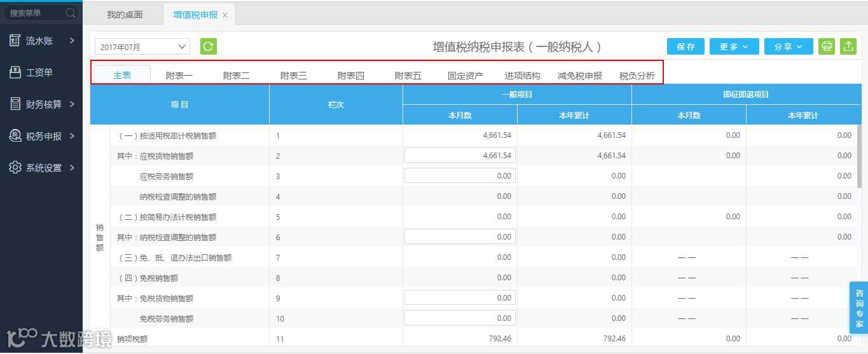This screenshot has height=354, width=868.
Task: Click the 系统设置 gear icon
Action: pyautogui.click(x=15, y=168)
